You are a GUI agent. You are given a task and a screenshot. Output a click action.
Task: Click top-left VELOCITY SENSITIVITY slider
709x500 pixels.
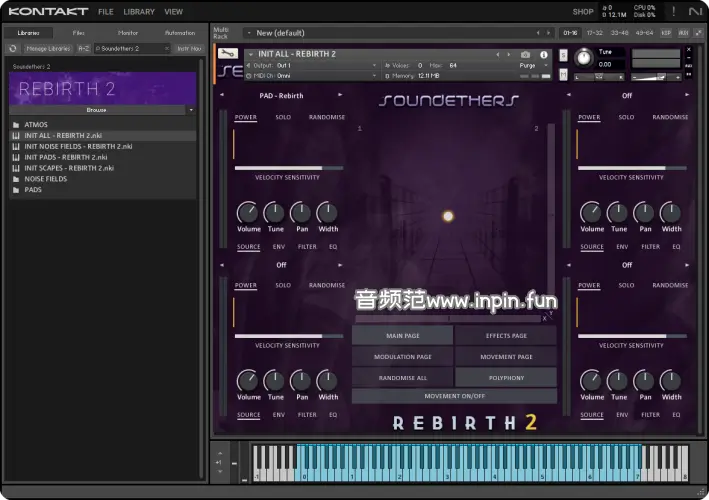click(287, 168)
